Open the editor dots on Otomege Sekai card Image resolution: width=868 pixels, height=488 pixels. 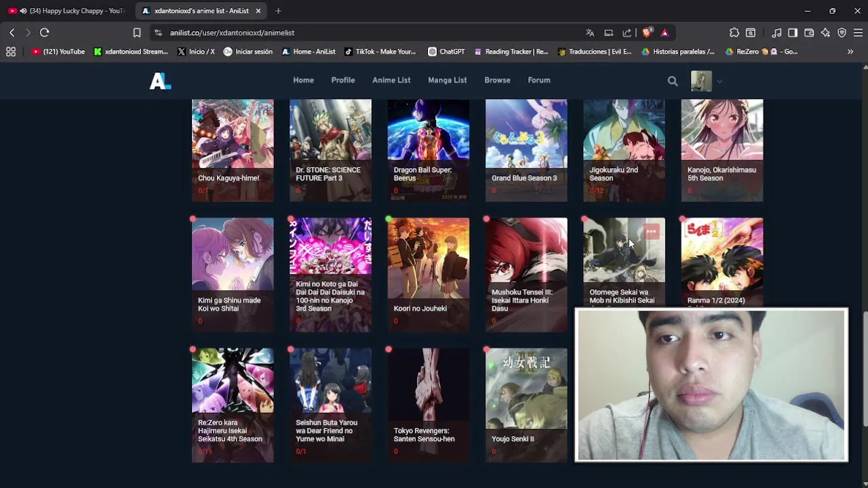pos(651,232)
